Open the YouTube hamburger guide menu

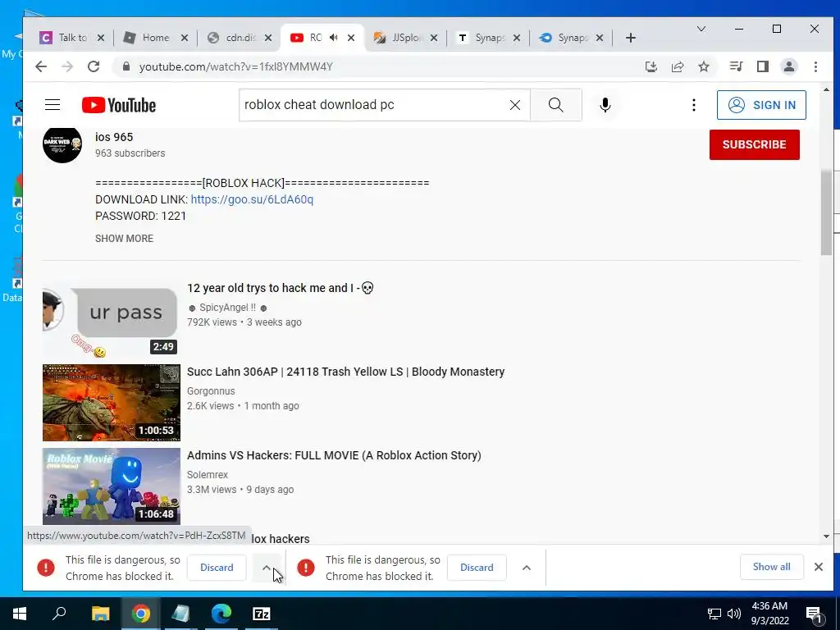52,105
